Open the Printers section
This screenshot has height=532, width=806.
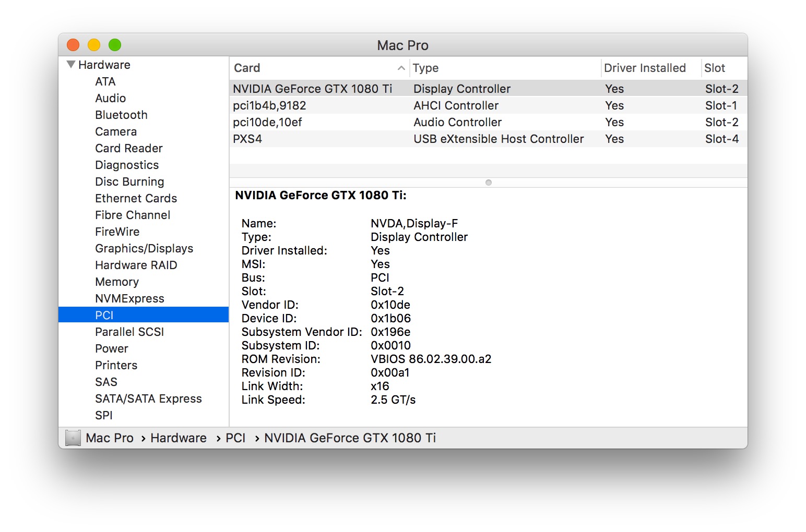pos(116,365)
